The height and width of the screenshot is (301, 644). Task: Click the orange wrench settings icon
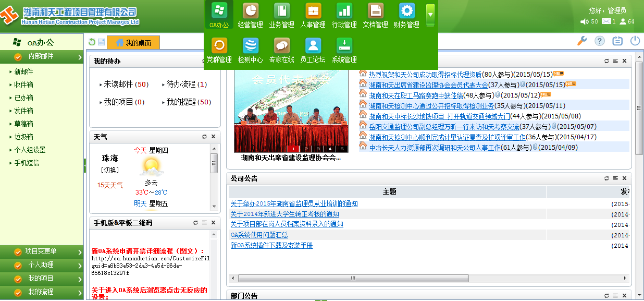click(582, 41)
